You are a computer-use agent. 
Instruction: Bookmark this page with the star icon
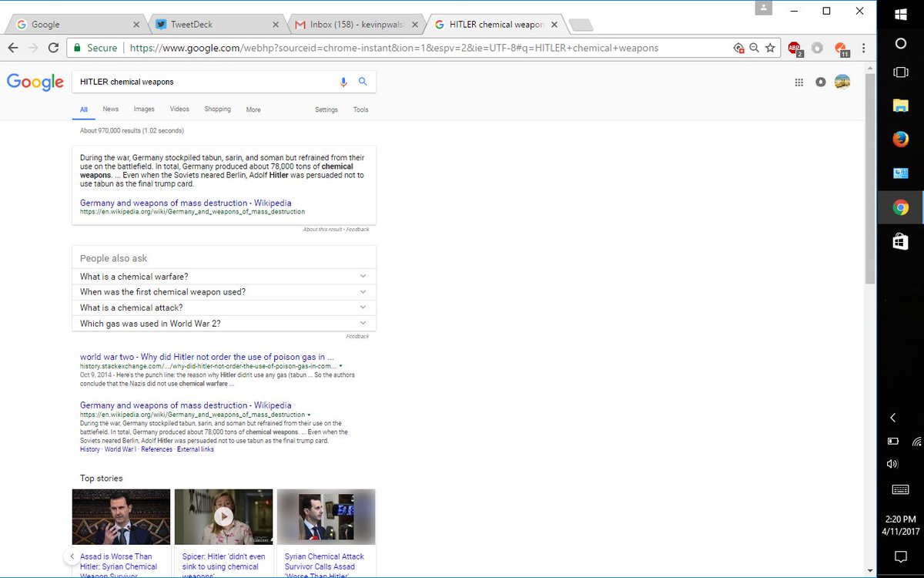tap(770, 48)
